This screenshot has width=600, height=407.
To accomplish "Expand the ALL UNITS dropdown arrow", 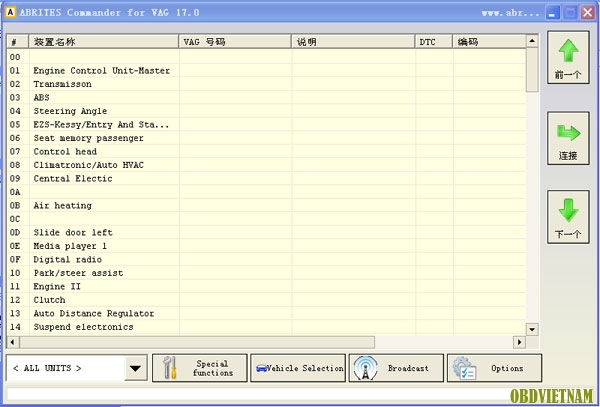I will click(x=135, y=368).
